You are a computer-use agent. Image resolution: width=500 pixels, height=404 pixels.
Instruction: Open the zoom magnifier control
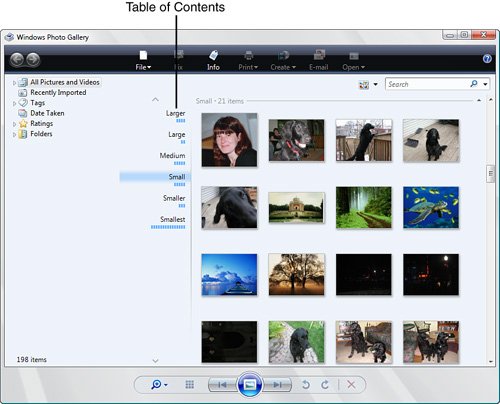[159, 385]
